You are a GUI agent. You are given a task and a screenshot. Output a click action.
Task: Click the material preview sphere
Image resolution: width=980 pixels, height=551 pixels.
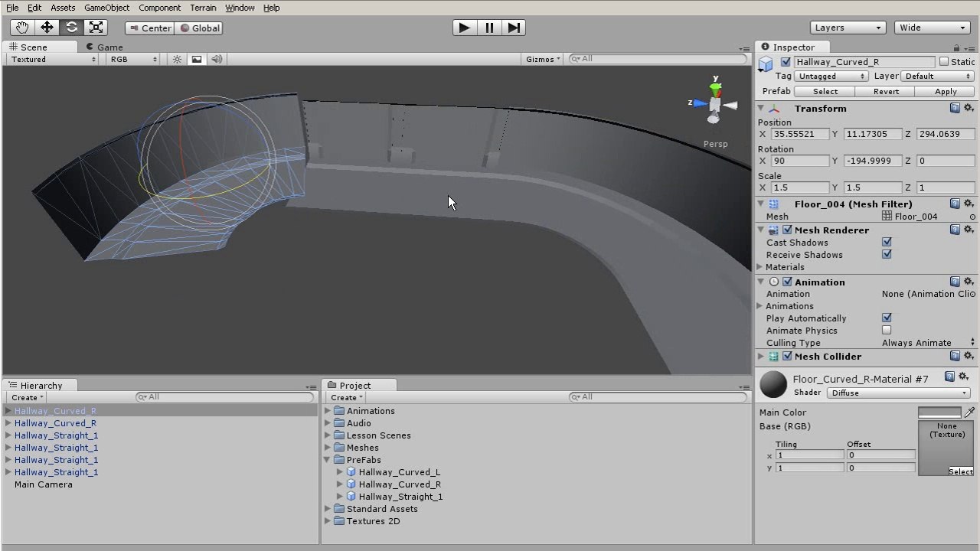click(773, 385)
